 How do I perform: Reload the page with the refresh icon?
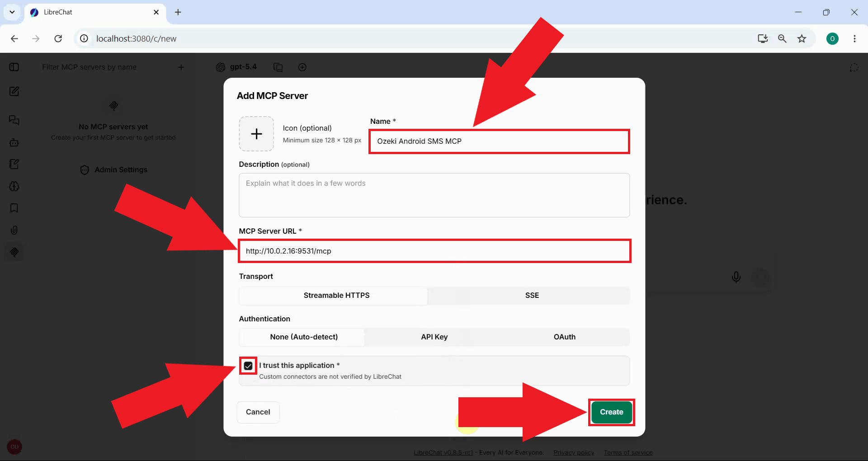58,38
